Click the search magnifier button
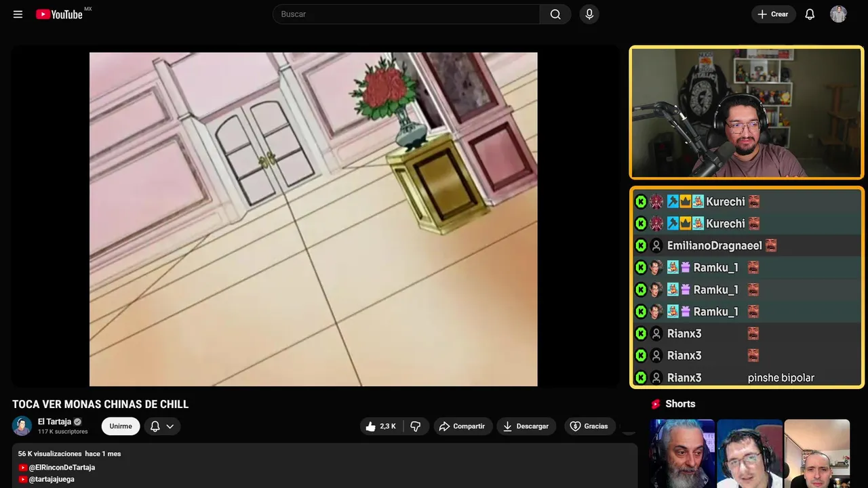 tap(555, 14)
